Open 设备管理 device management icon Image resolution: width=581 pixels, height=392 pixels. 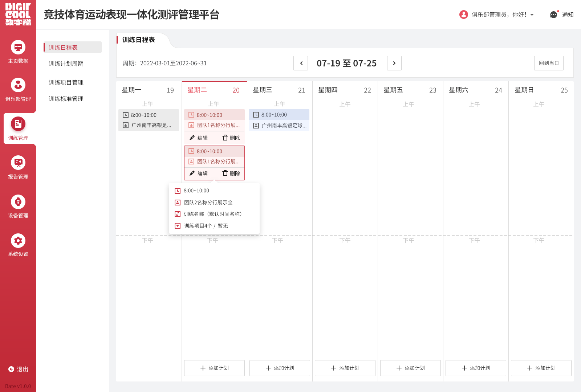(x=18, y=202)
